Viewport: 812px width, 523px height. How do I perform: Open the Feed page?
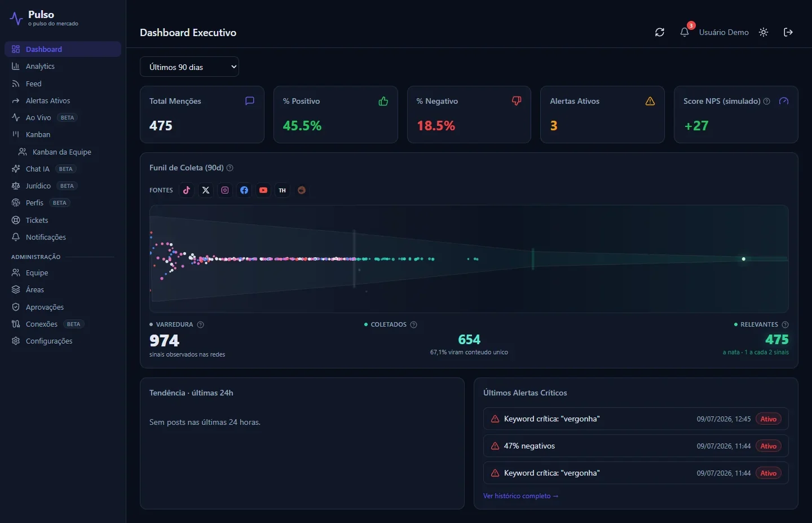click(x=63, y=83)
